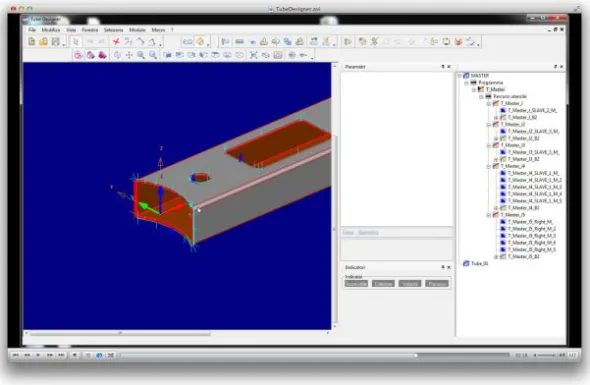Viewport: 590px width, 385px height.
Task: Select the Percorsi utensile tree item
Action: coord(510,97)
